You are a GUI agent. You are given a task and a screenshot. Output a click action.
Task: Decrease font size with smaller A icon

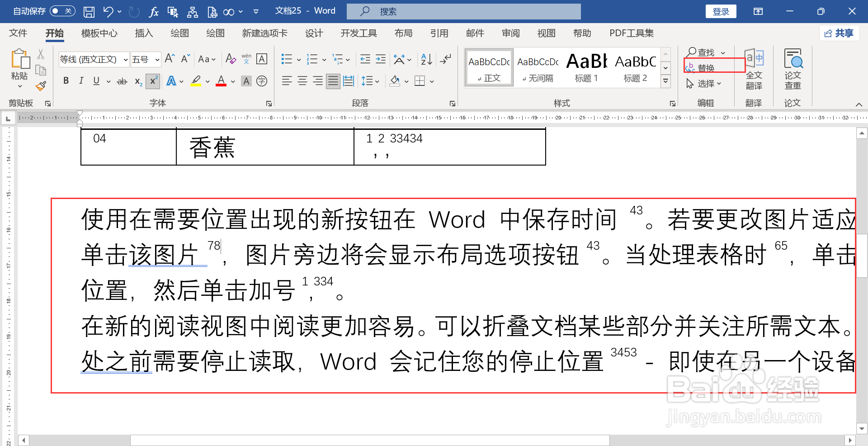click(x=185, y=59)
